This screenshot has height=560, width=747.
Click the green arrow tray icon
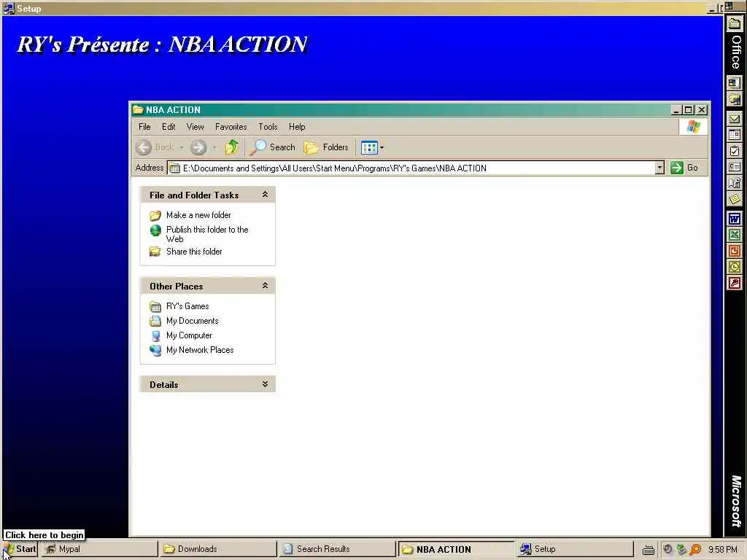[x=681, y=550]
